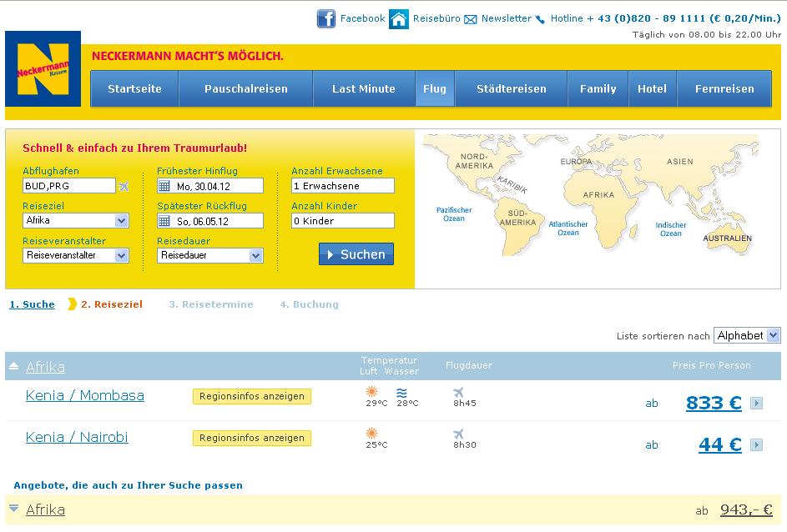Click the Newsletter envelope icon
This screenshot has height=532, width=787.
tap(471, 19)
